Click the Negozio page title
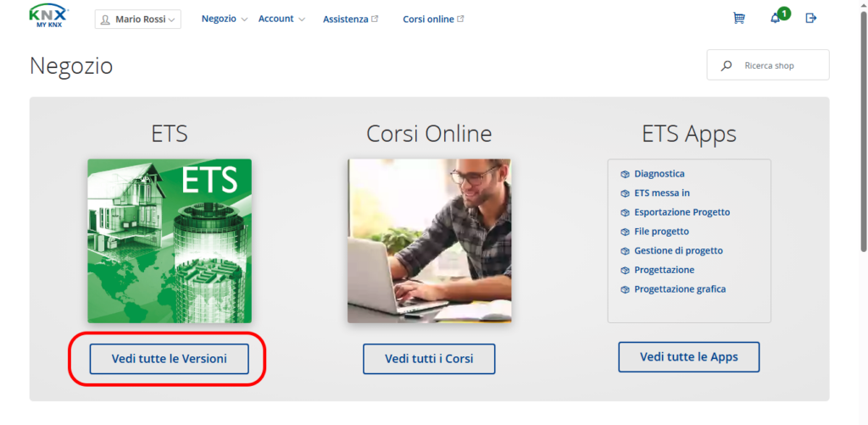 pyautogui.click(x=71, y=65)
